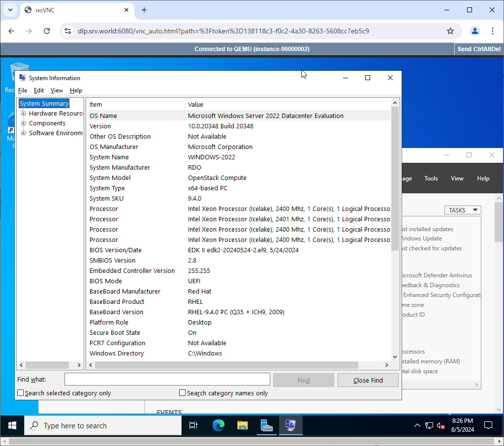
Task: Click the Windows Update label in Server Manager
Action: (422, 238)
